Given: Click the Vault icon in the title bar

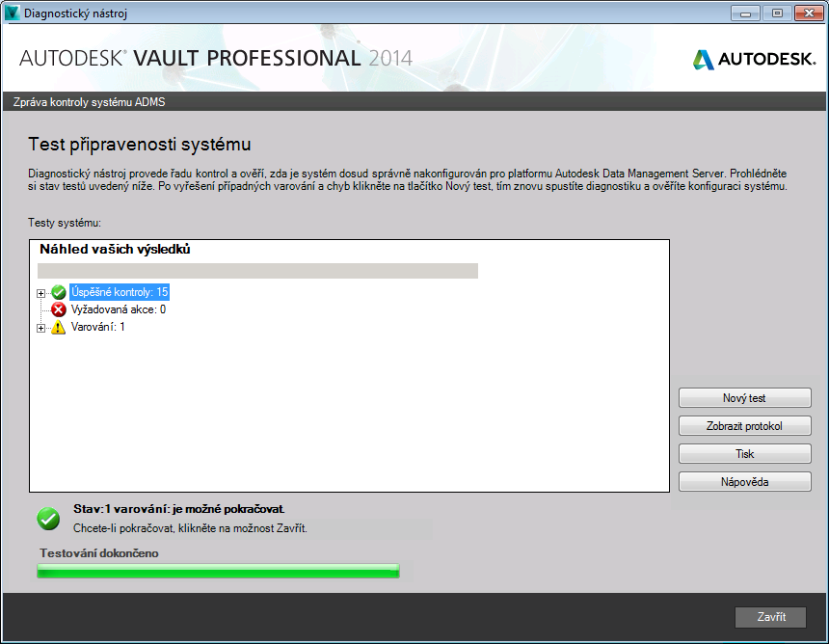Looking at the screenshot, I should pyautogui.click(x=12, y=13).
